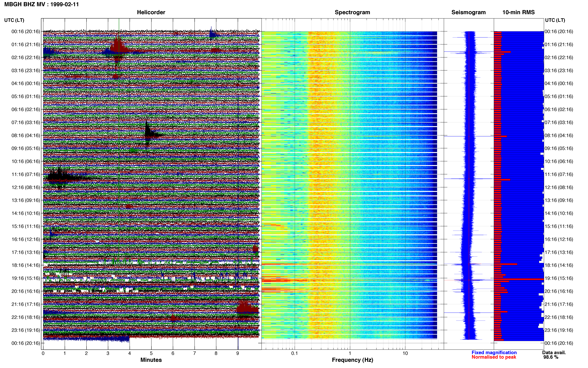Click the 'Seismogram' panel heading
The width and height of the screenshot is (588, 368).
click(468, 12)
